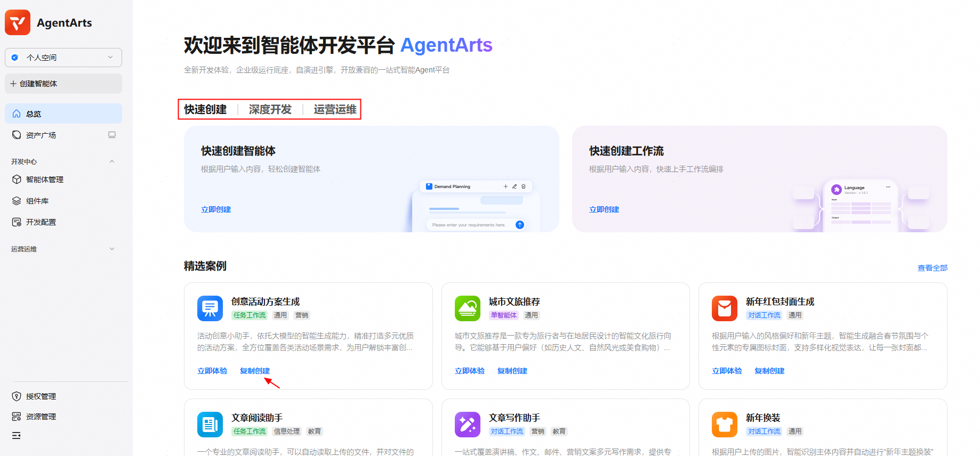980x456 pixels.
Task: Click the 智能体管理 cube icon
Action: coord(17,180)
